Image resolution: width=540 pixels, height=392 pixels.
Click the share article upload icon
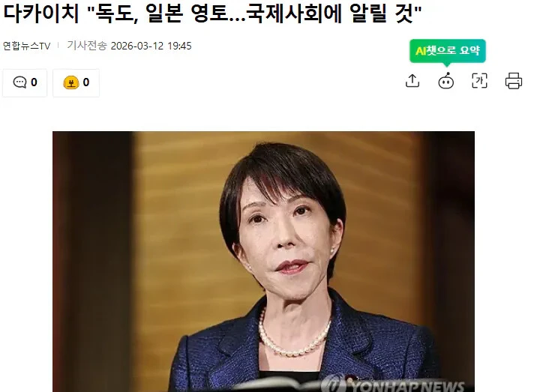tap(412, 81)
